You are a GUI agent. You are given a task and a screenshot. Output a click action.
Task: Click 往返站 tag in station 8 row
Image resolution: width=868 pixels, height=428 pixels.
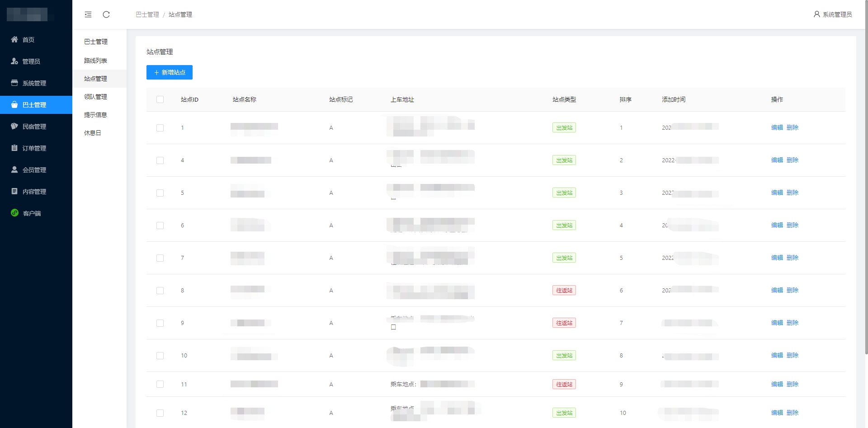click(x=564, y=291)
